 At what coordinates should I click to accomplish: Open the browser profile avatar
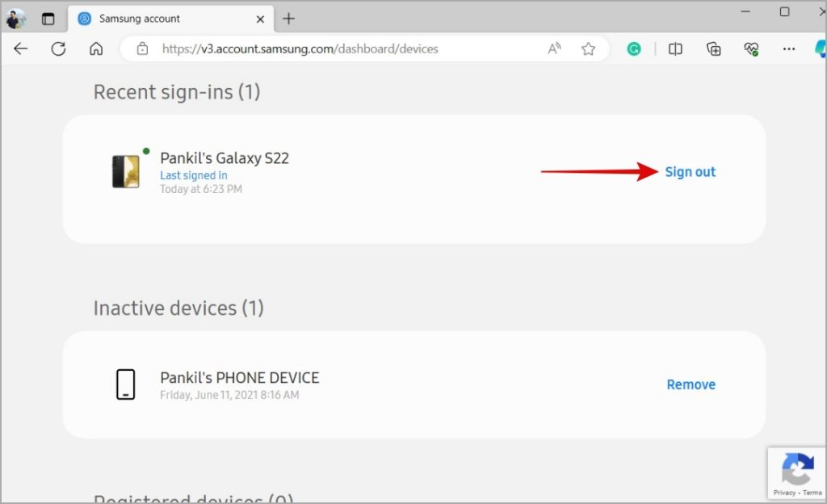coord(16,19)
